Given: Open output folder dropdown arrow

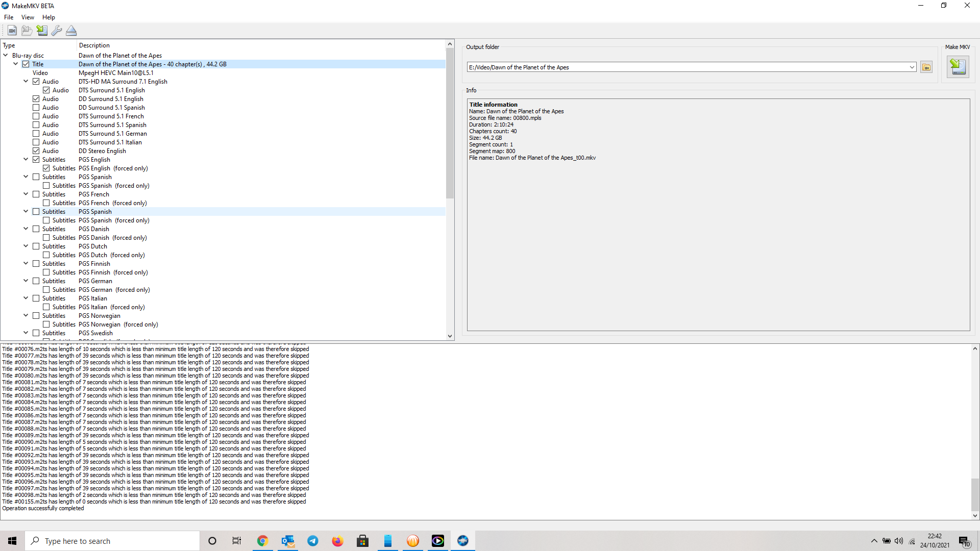Looking at the screenshot, I should click(x=912, y=67).
